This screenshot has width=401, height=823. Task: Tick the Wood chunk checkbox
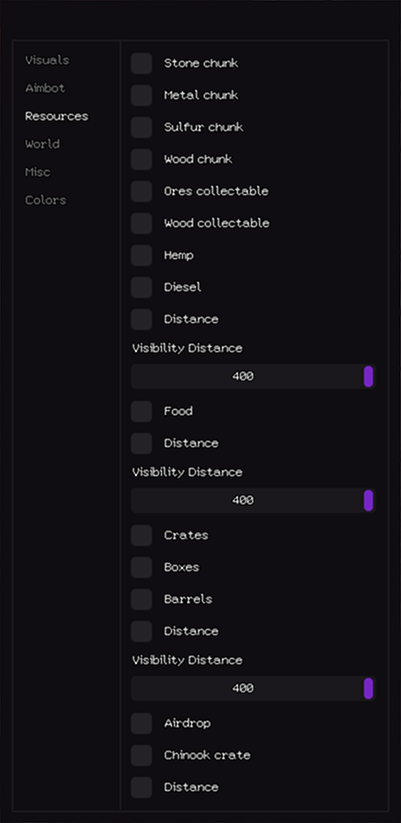pyautogui.click(x=142, y=160)
